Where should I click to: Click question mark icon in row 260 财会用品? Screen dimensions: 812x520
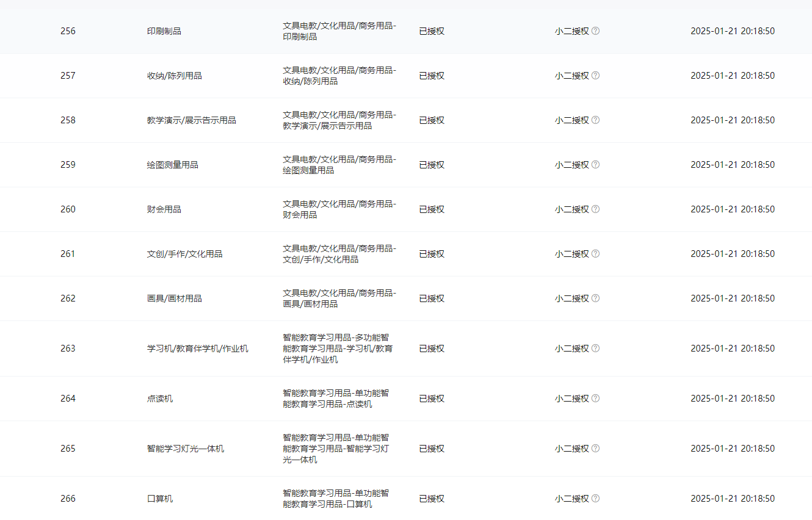click(595, 209)
